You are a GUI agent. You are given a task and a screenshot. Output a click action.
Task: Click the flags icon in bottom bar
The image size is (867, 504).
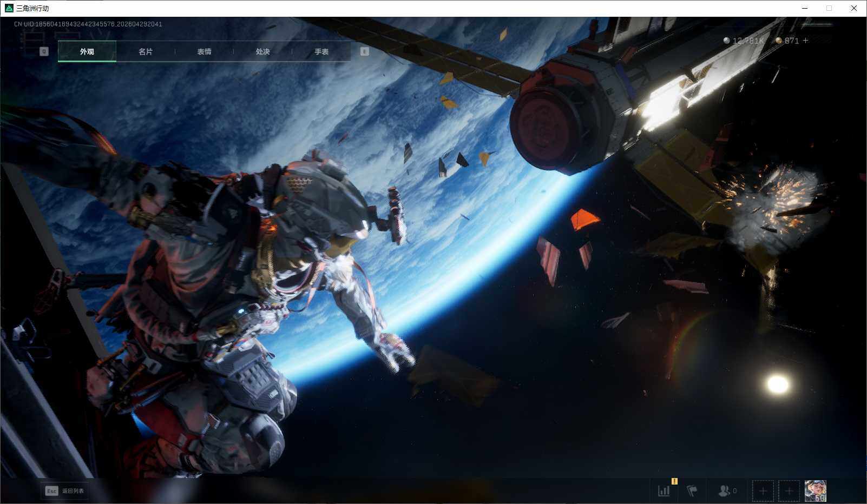click(692, 491)
